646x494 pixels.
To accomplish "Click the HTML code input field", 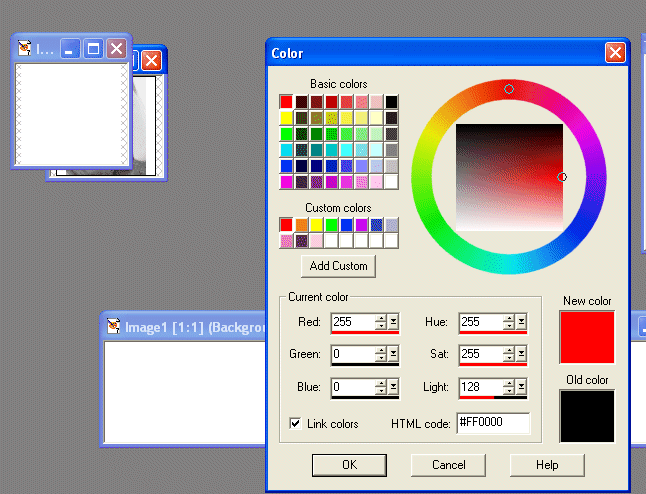I will point(492,423).
